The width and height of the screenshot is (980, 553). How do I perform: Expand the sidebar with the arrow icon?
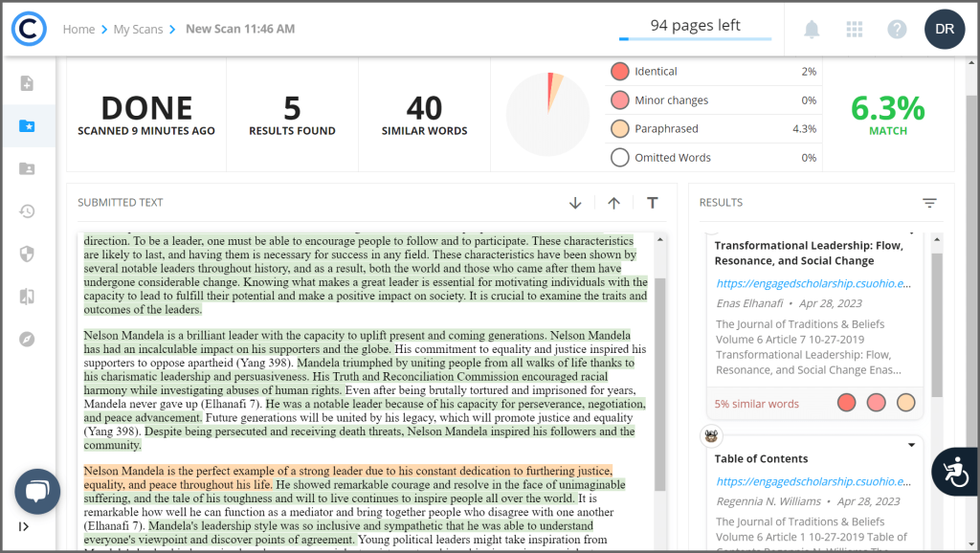click(x=24, y=527)
